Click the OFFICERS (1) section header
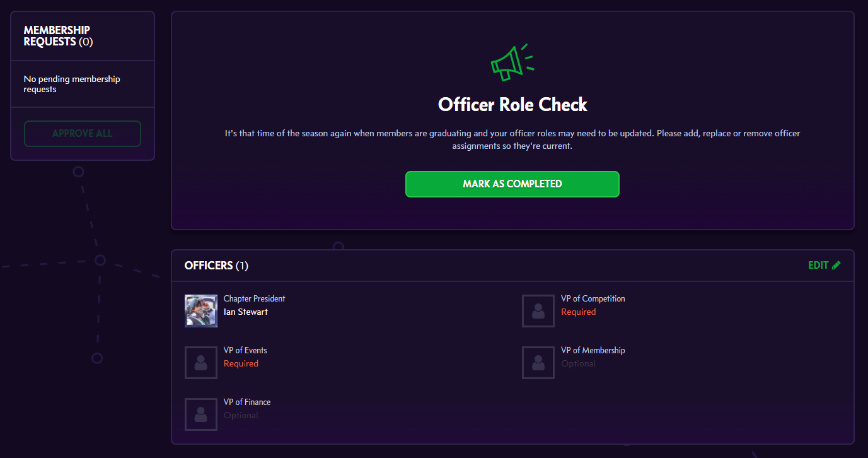Image resolution: width=868 pixels, height=458 pixels. [x=216, y=266]
